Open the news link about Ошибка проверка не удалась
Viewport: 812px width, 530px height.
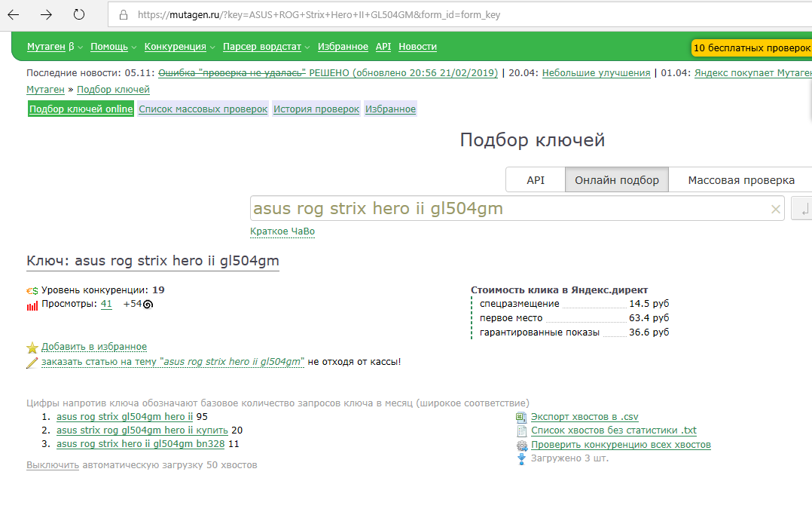(328, 73)
